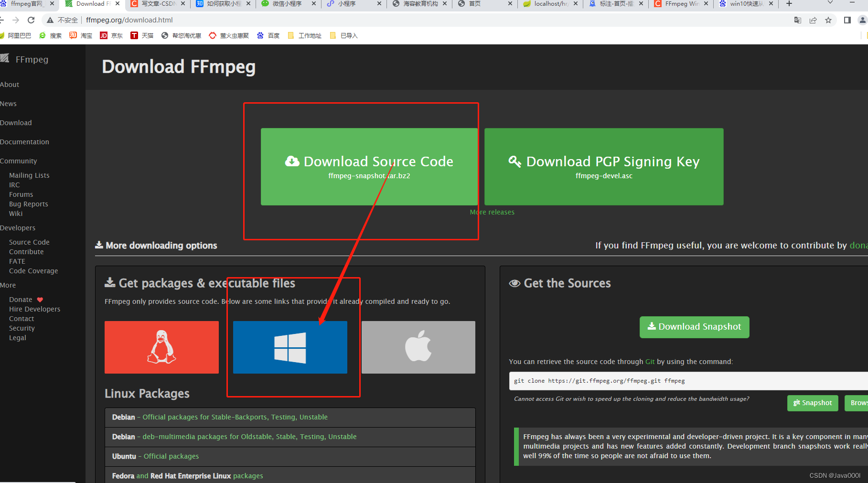Switch to the 'FFmpeg Win' tab
Image resolution: width=868 pixels, height=483 pixels.
pyautogui.click(x=682, y=4)
